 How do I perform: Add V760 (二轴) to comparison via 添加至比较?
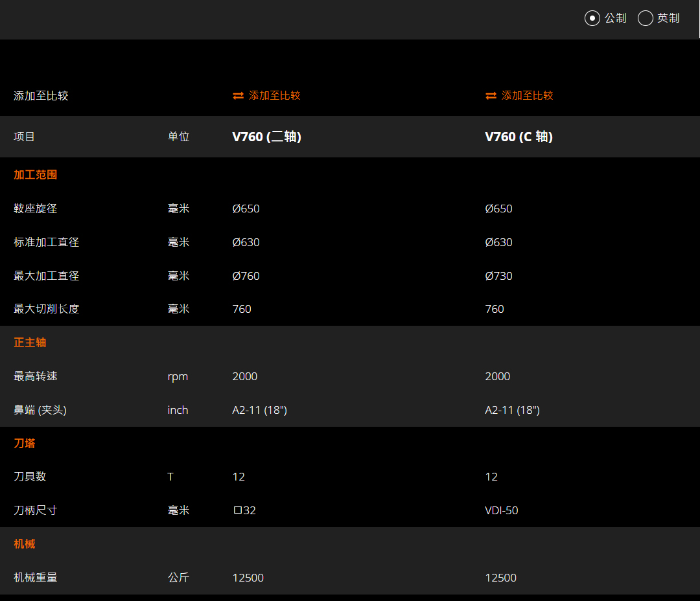(274, 96)
